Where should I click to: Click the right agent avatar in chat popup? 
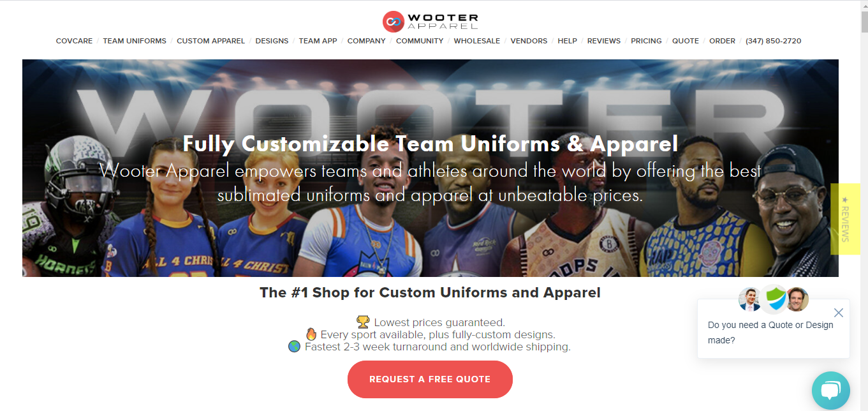[797, 299]
